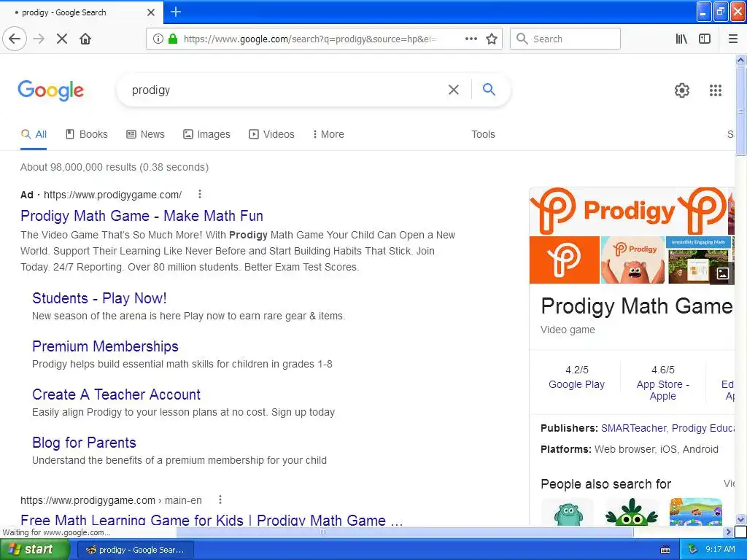The height and width of the screenshot is (560, 747).
Task: Open the Tools search options
Action: 483,134
